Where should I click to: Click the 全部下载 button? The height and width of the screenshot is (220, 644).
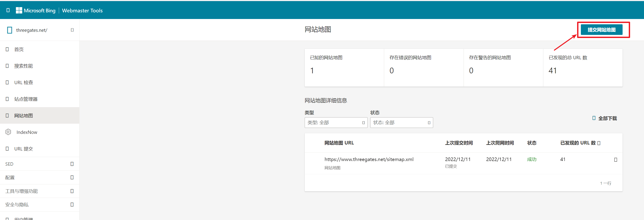point(605,118)
